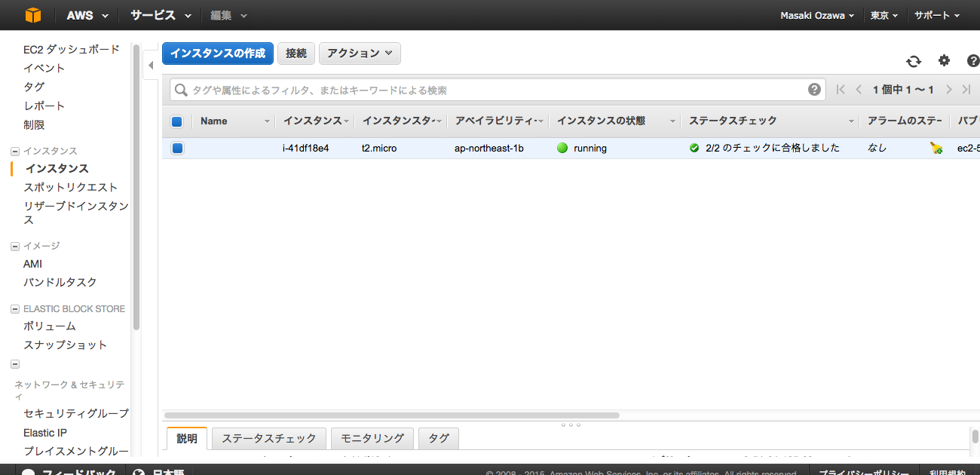Toggle checkbox for instance i-41df18e4
Screen dimensions: 980x475
(x=177, y=149)
